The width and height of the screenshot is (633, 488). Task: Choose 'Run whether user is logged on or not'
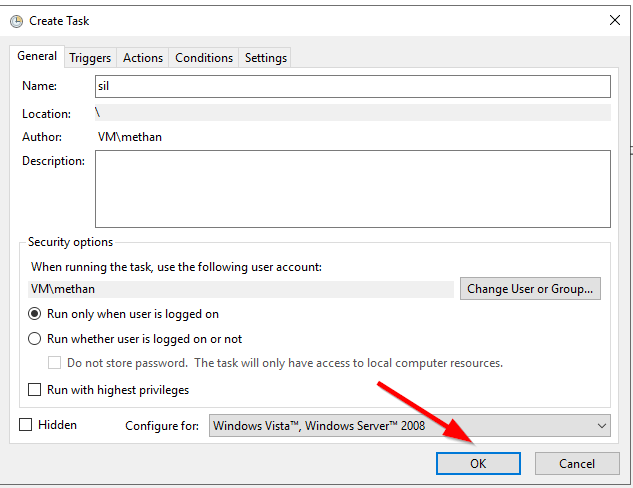coord(35,339)
